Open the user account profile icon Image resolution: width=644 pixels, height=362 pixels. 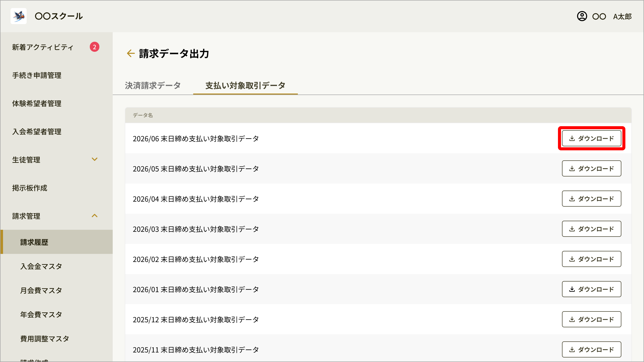coord(582,16)
